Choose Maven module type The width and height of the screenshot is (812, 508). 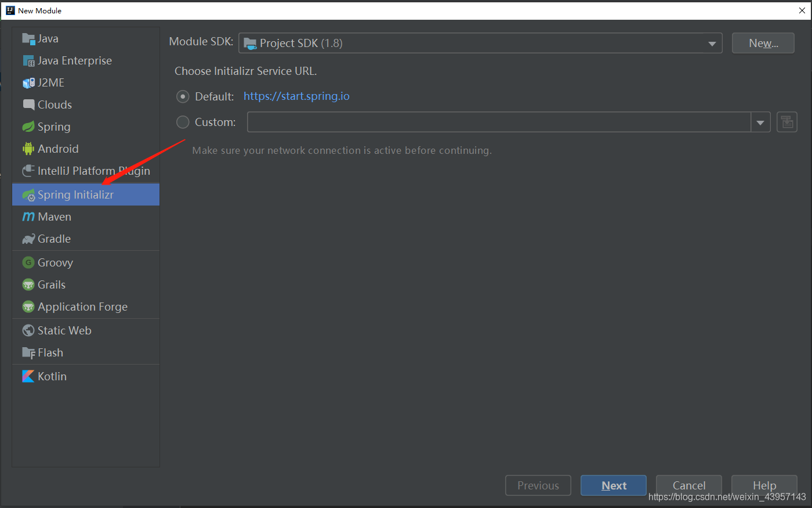coord(86,217)
